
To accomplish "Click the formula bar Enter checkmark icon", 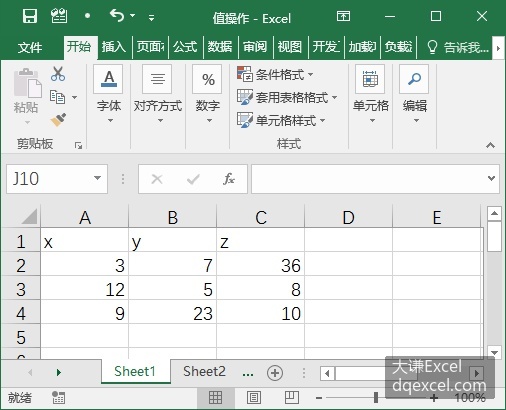I will point(193,179).
